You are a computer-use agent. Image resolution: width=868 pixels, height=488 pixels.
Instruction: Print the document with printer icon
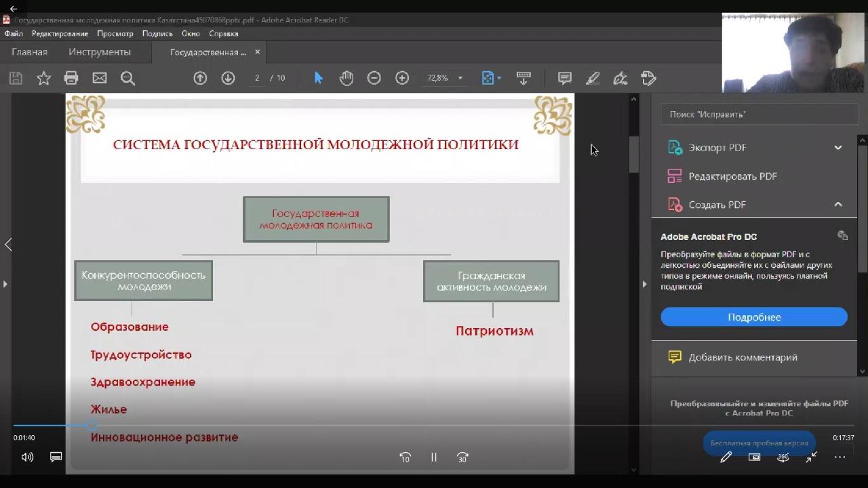pyautogui.click(x=71, y=78)
